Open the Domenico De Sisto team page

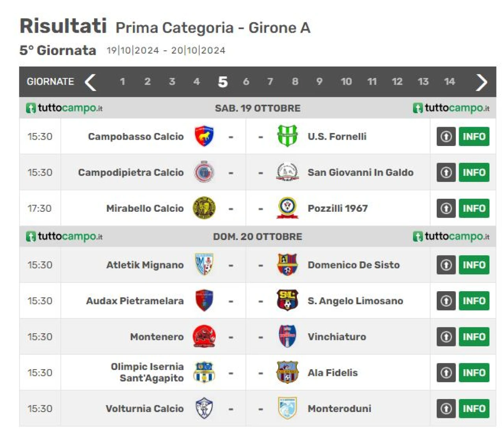coord(354,265)
